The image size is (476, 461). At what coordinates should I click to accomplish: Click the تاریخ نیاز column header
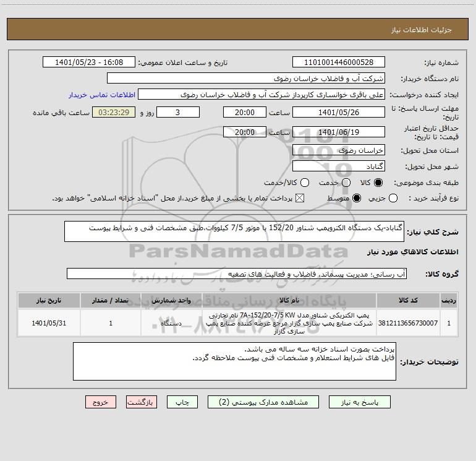coord(49,300)
